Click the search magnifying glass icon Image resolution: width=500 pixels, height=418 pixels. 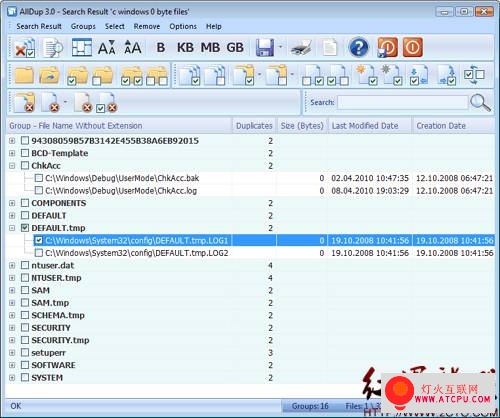coord(480,103)
